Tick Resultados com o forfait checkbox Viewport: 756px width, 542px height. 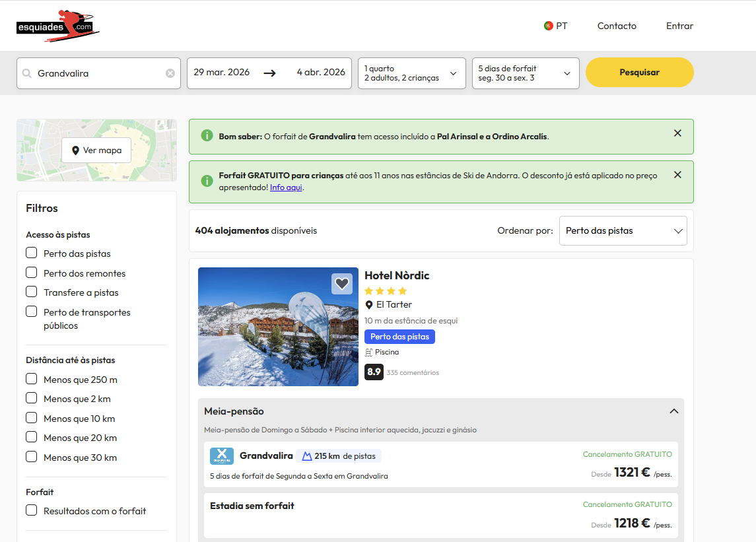point(31,510)
